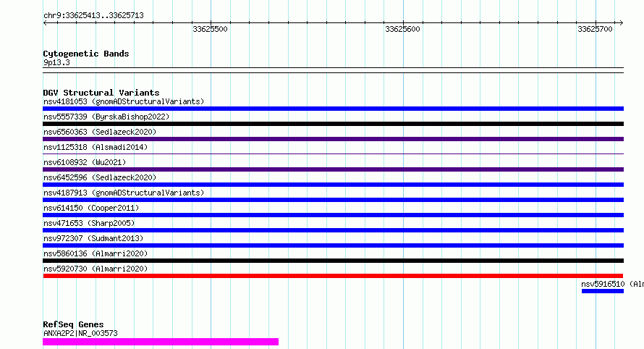Open variant nsv5860136 Almarri2020 label
644x349 pixels.
(x=96, y=253)
